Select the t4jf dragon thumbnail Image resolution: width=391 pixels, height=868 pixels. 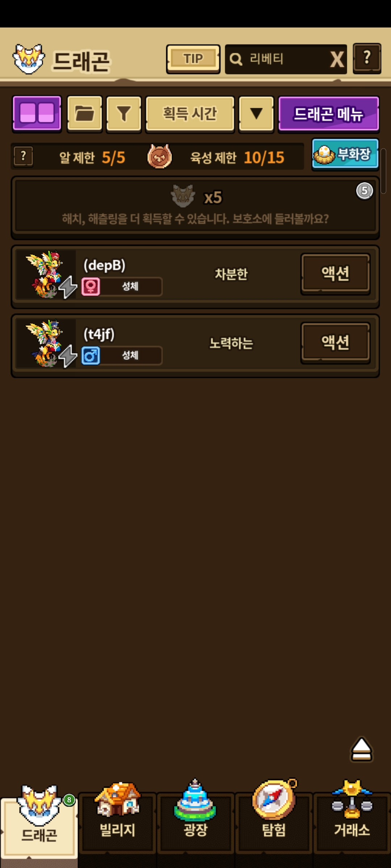[46, 344]
